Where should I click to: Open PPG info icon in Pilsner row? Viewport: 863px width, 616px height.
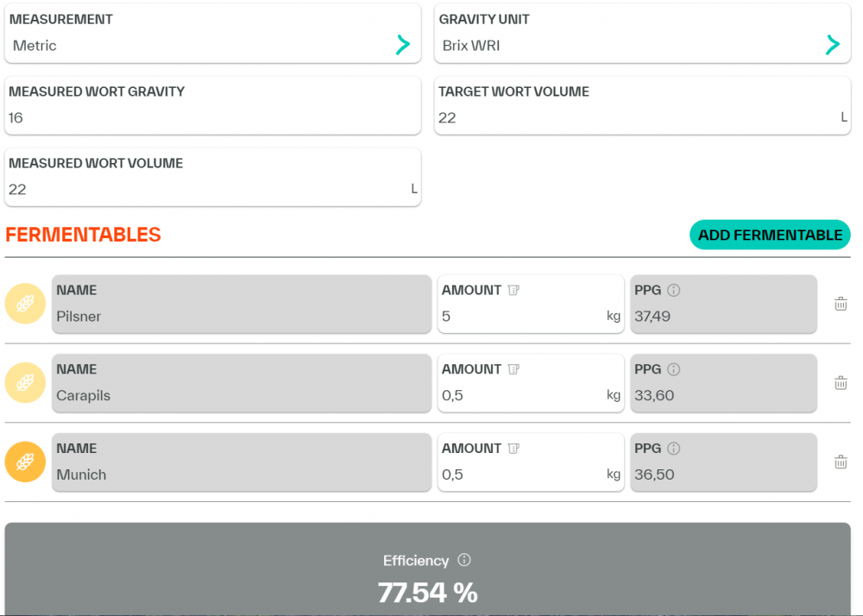coord(674,291)
